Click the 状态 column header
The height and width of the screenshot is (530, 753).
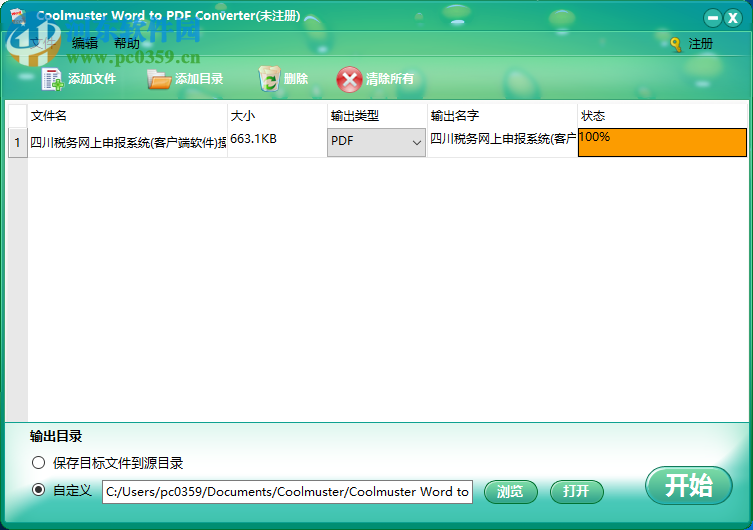tap(662, 116)
